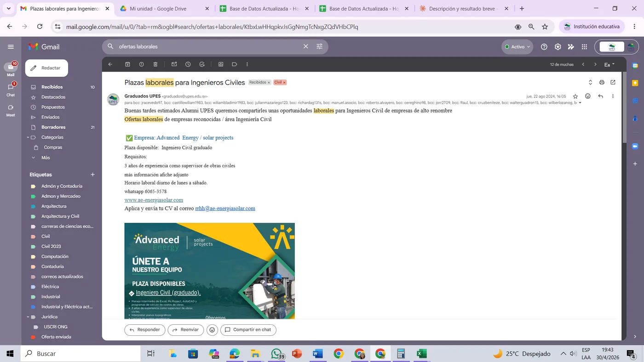Collapse the Categorías section

point(28,137)
